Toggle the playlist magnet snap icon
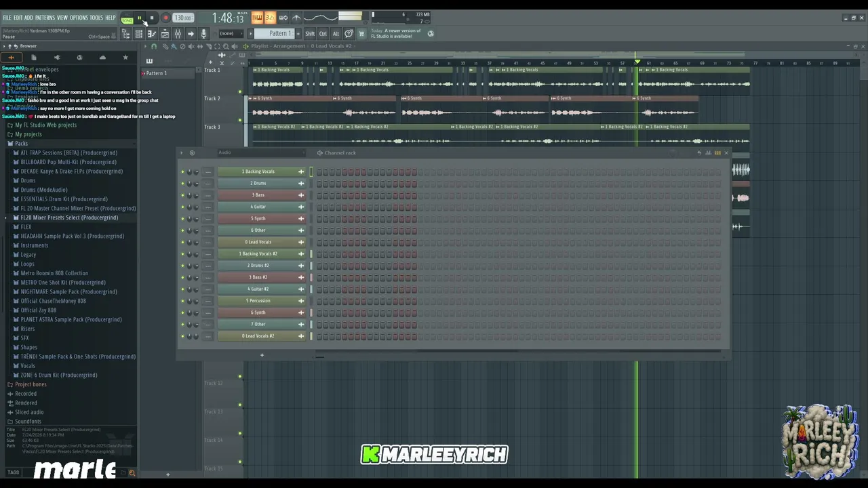 pyautogui.click(x=154, y=46)
